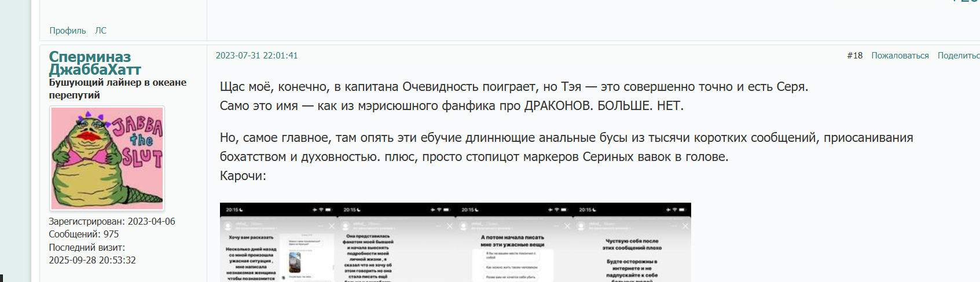980x282 pixels.
Task: Select user title text Бушующий лайнер в океане перепутий
Action: pyautogui.click(x=118, y=89)
